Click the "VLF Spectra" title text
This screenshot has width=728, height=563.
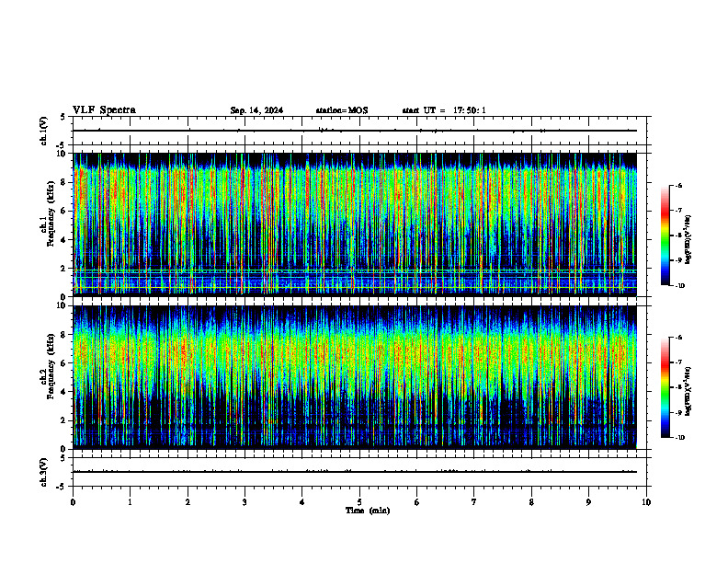click(104, 110)
